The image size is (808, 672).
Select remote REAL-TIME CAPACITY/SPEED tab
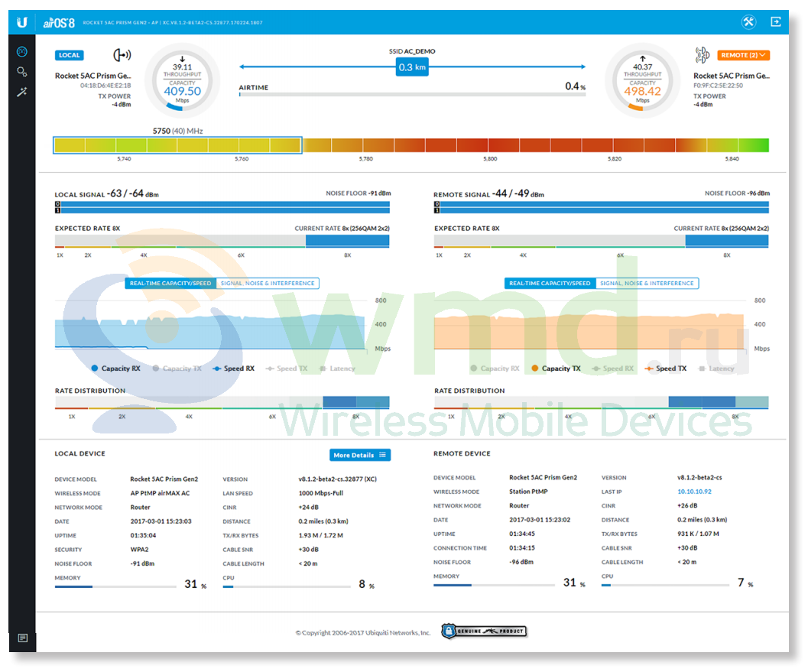coord(550,284)
